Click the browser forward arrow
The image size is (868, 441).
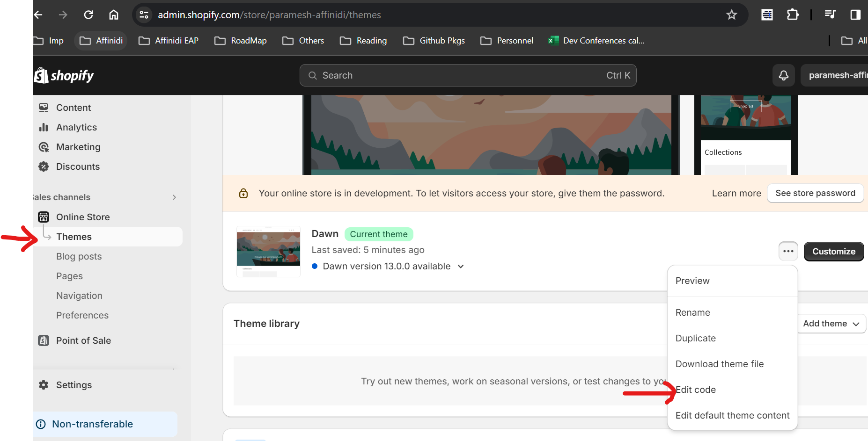pos(63,15)
